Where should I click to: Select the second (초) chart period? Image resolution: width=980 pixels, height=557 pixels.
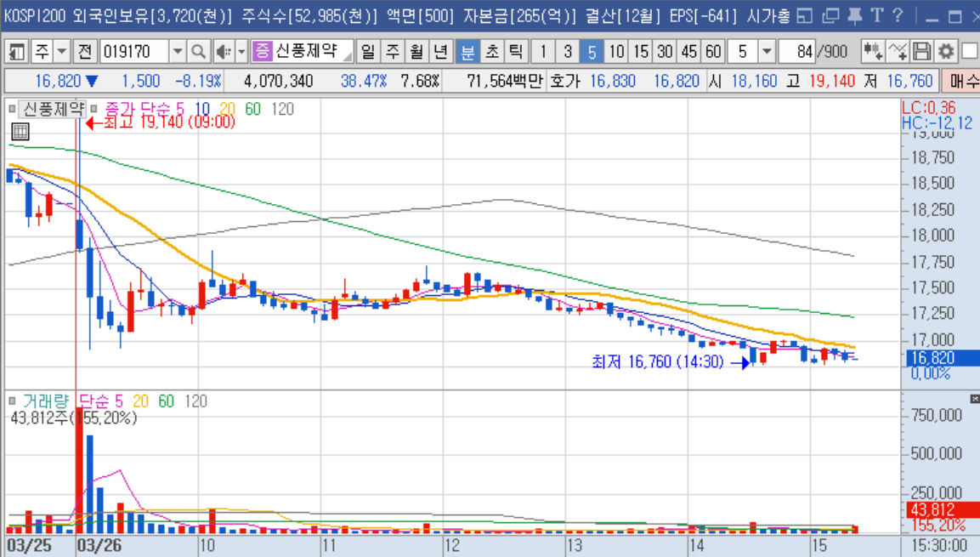(492, 51)
